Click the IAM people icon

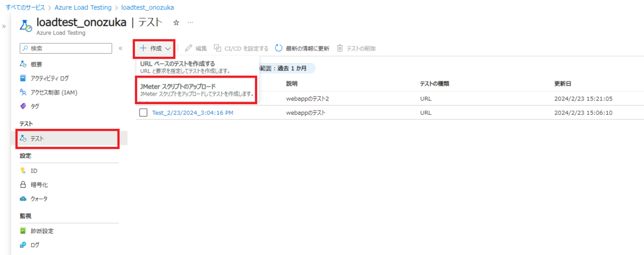coord(23,92)
